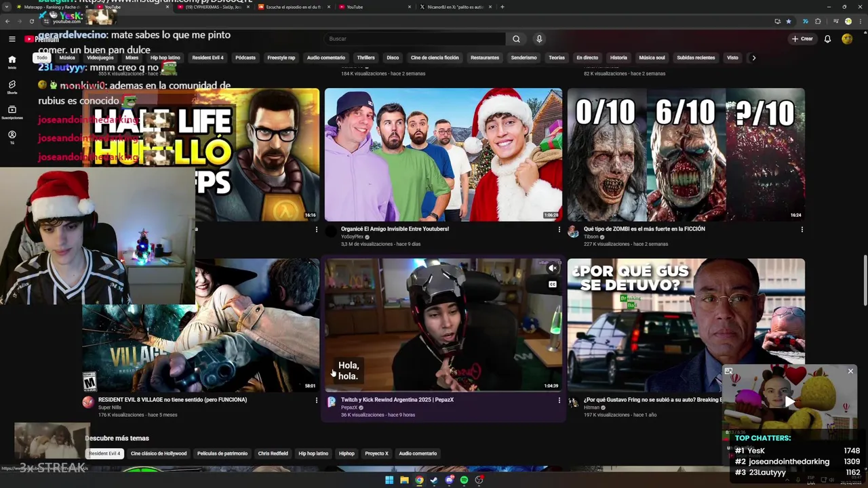Close the miniplayer in the corner
Image resolution: width=868 pixels, height=488 pixels.
[850, 371]
